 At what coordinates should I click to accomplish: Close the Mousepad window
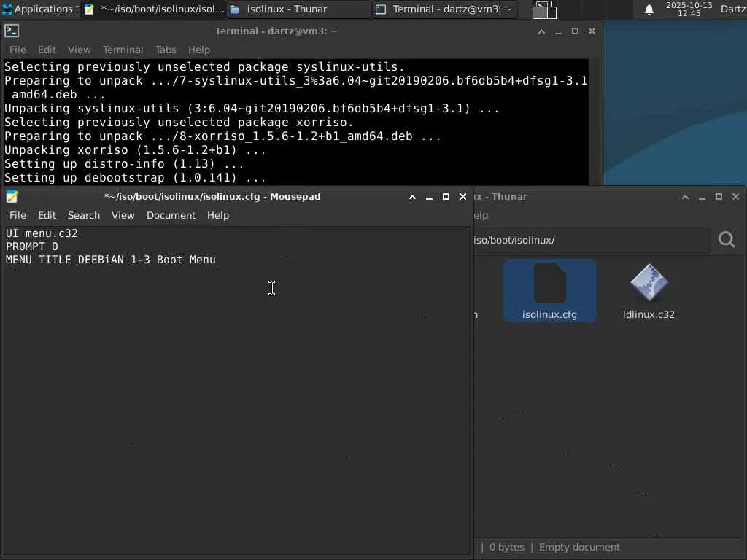(462, 197)
